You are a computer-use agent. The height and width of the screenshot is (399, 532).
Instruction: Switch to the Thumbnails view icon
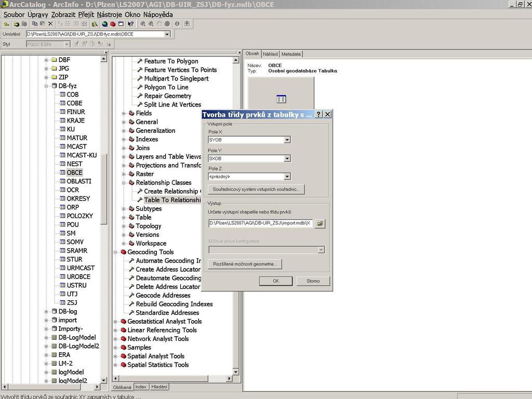[84, 24]
